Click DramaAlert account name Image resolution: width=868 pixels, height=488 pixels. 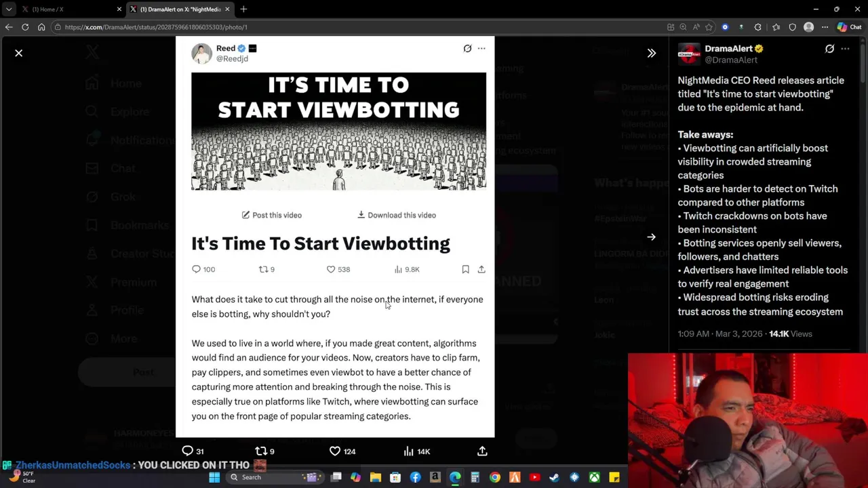(728, 48)
